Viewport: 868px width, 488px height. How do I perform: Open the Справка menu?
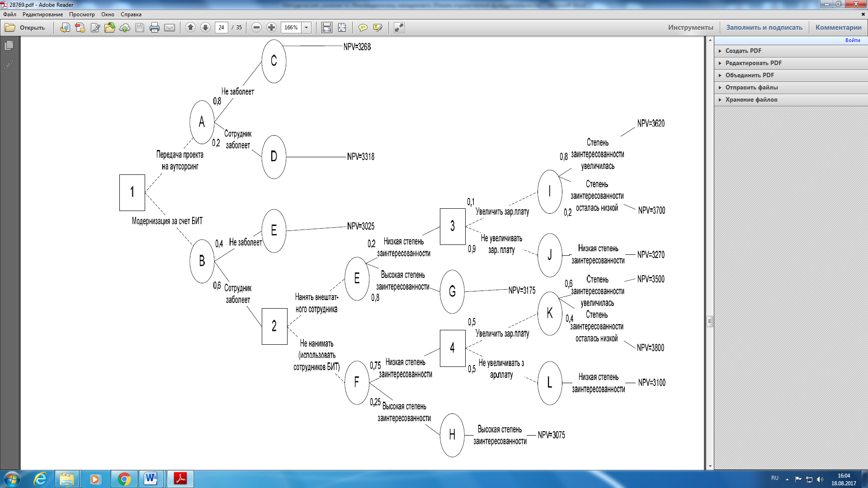pos(131,14)
